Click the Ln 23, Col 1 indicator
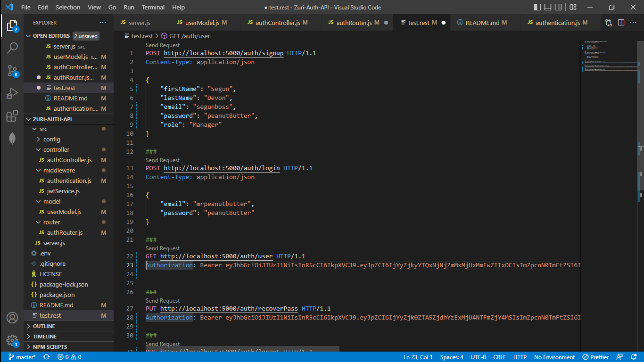 point(418,357)
